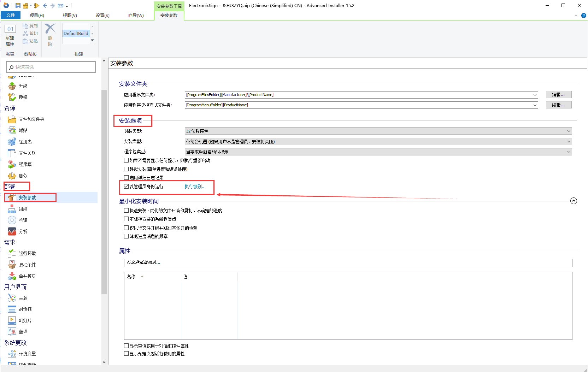Open the 主题 (Themes) page
Image resolution: width=588 pixels, height=372 pixels.
pyautogui.click(x=23, y=298)
